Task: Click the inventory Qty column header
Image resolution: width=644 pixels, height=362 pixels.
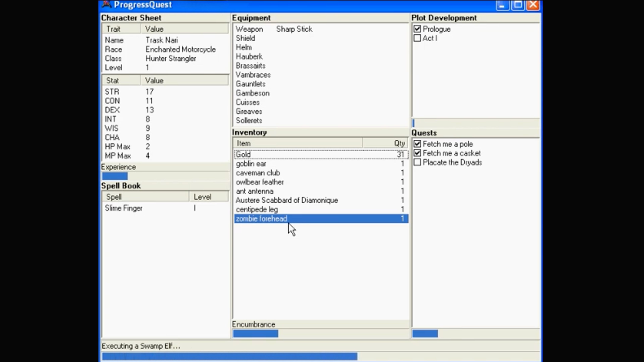Action: (x=385, y=143)
